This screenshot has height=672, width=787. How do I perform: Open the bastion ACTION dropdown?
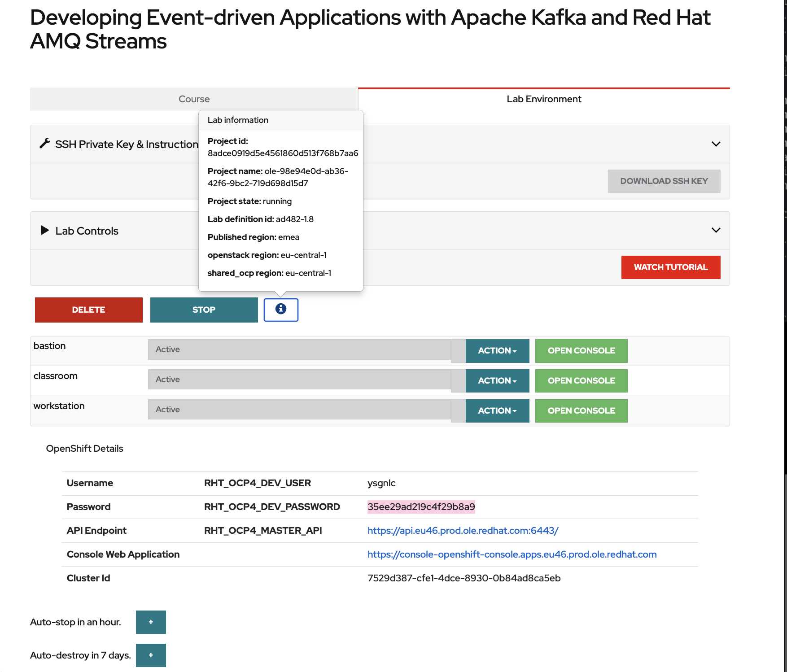[x=497, y=351]
